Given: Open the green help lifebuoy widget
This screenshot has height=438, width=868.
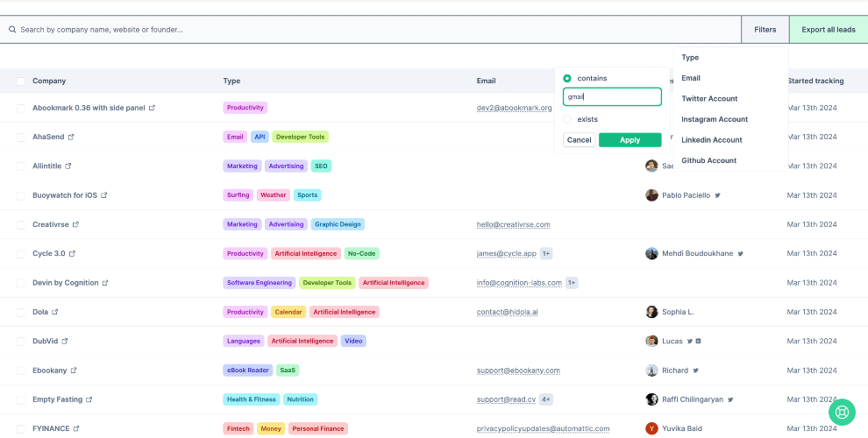Looking at the screenshot, I should tap(842, 412).
